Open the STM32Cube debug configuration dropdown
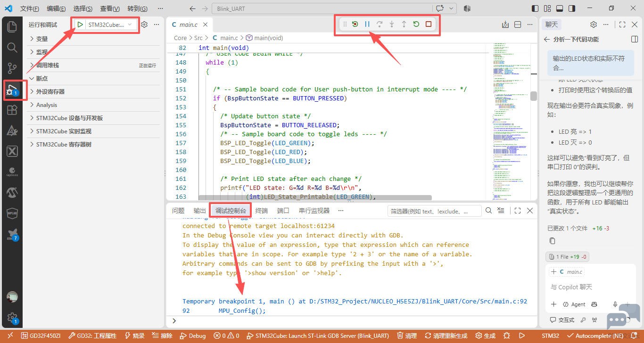This screenshot has width=644, height=343. click(x=111, y=24)
